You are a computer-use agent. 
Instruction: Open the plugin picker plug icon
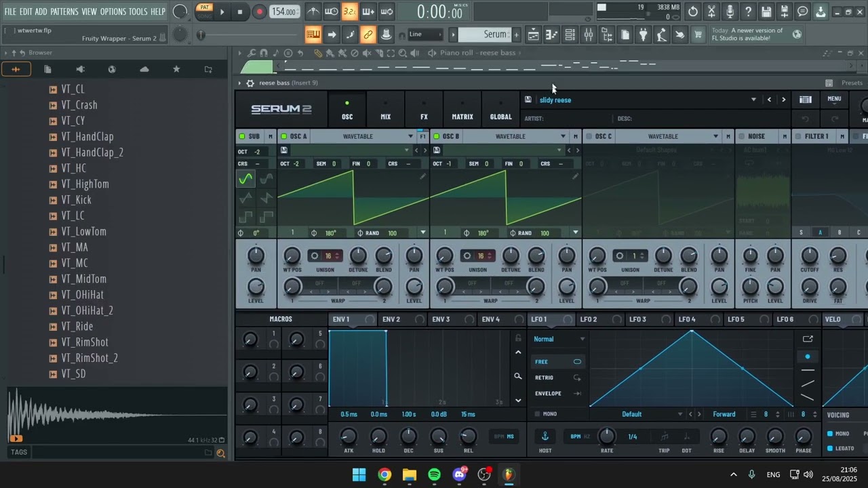point(644,35)
